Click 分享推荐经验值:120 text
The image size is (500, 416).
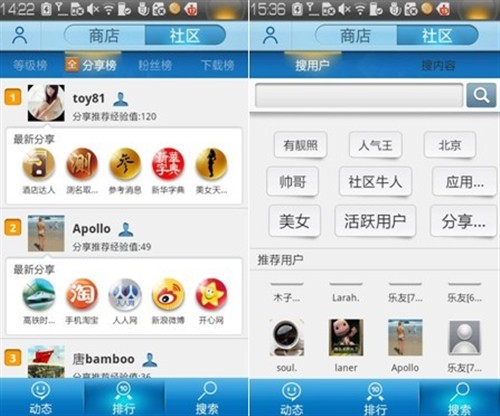pyautogui.click(x=114, y=116)
